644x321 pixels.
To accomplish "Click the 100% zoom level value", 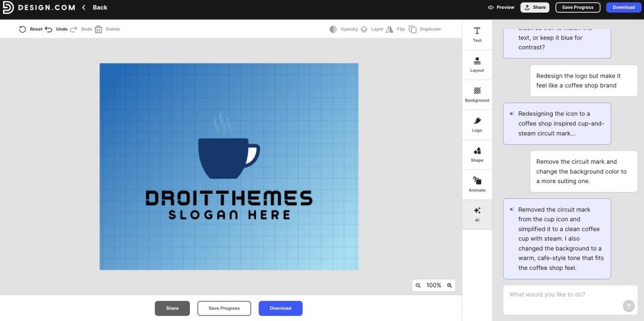I will click(x=434, y=285).
